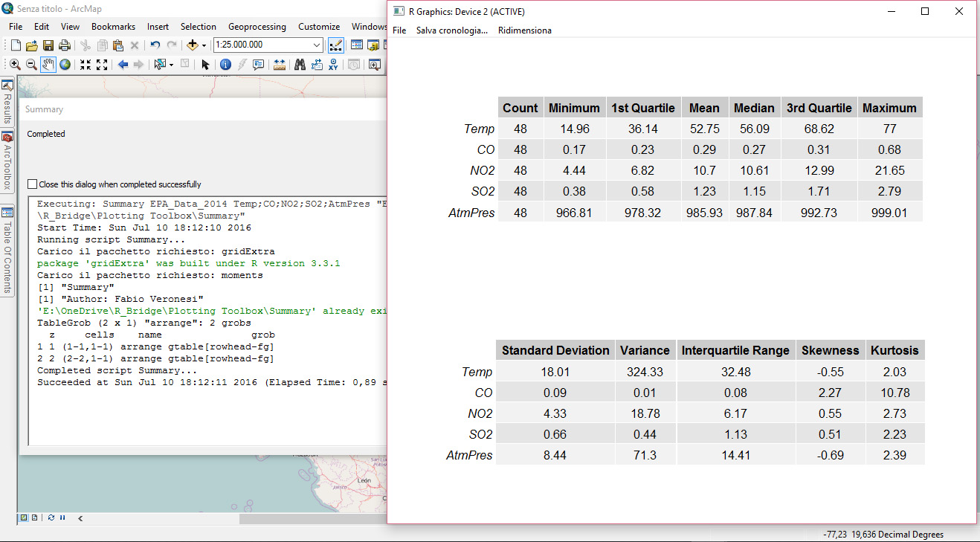Click Ridimensiona menu in R Graphics
Image resolution: width=980 pixels, height=542 pixels.
[525, 30]
